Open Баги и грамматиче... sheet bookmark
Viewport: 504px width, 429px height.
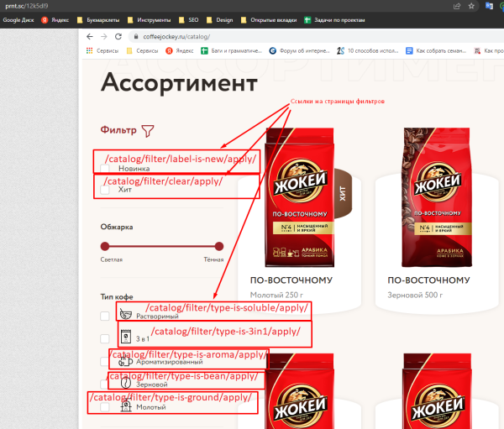click(232, 50)
